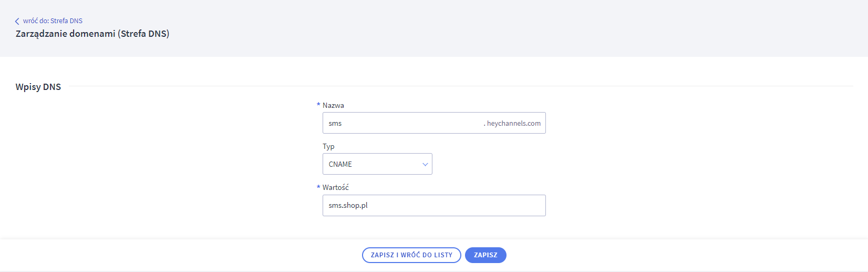868x272 pixels.
Task: Click the 'Wpisy DNS' section heading
Action: pyautogui.click(x=38, y=87)
